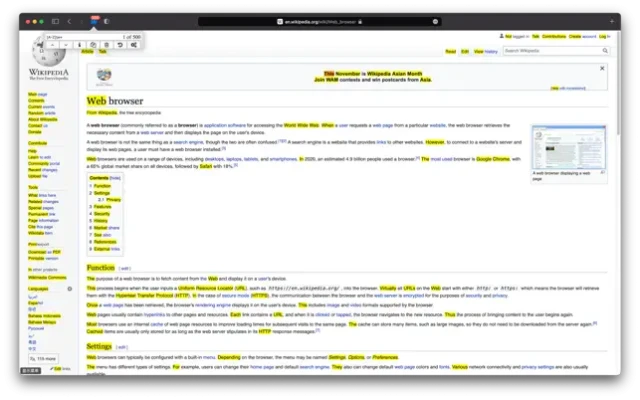Click the magnifier icon in Wikipedia search
The image size is (640, 400).
click(605, 51)
